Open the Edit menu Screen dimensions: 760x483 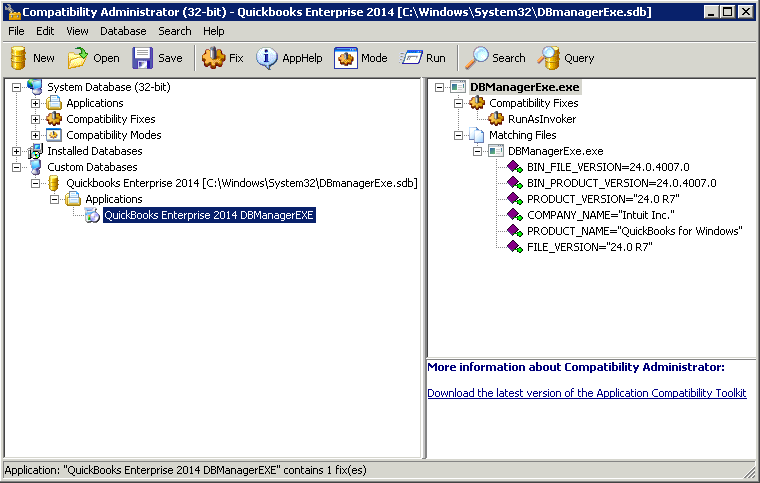click(x=45, y=31)
